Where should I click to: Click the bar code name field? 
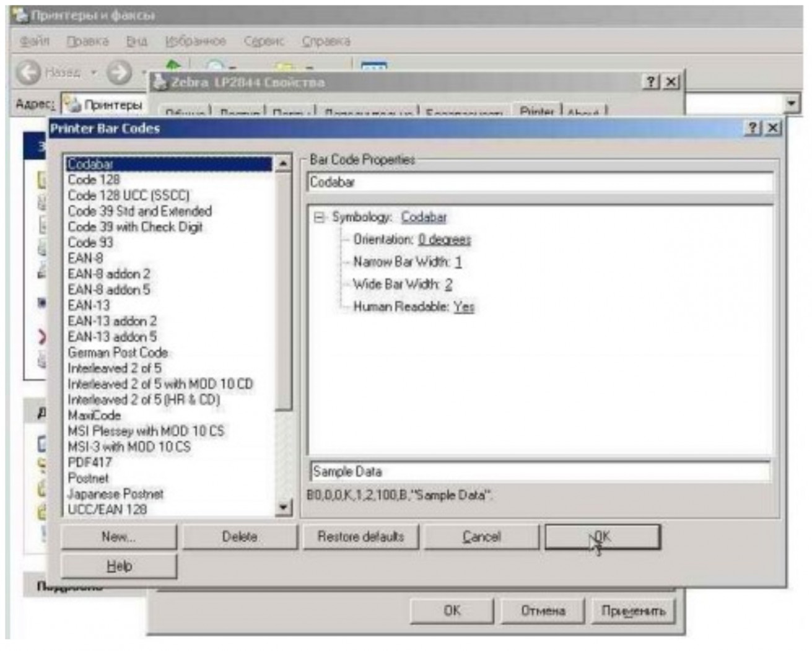click(540, 182)
